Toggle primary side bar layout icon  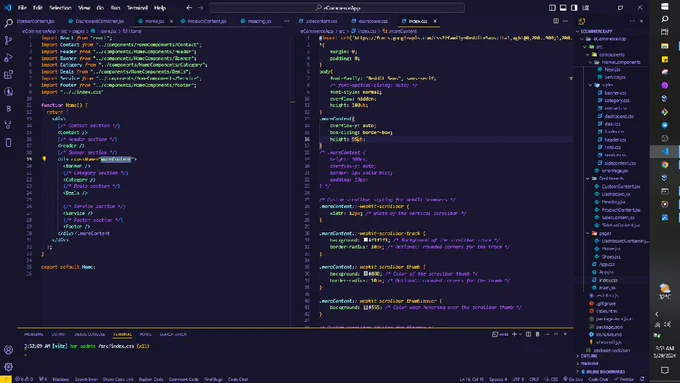[552, 7]
